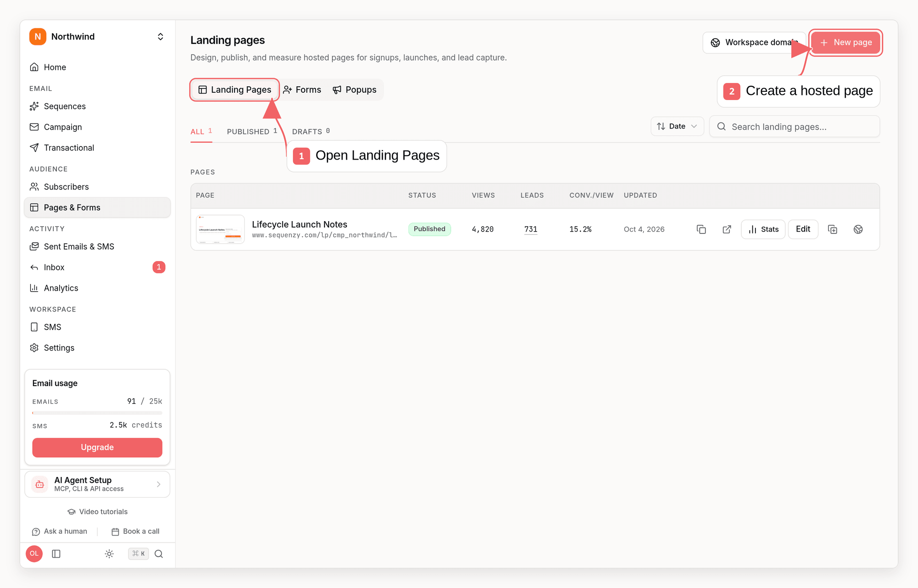The image size is (918, 588).
Task: Open the Lifecycle Launch Notes thumbnail
Action: tap(220, 229)
